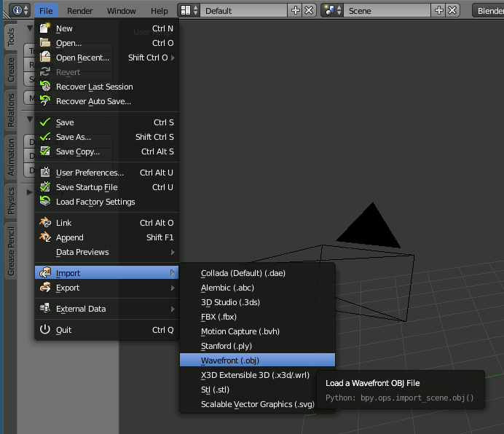Open the screen layout browse icon
The width and height of the screenshot is (504, 434).
(x=189, y=10)
